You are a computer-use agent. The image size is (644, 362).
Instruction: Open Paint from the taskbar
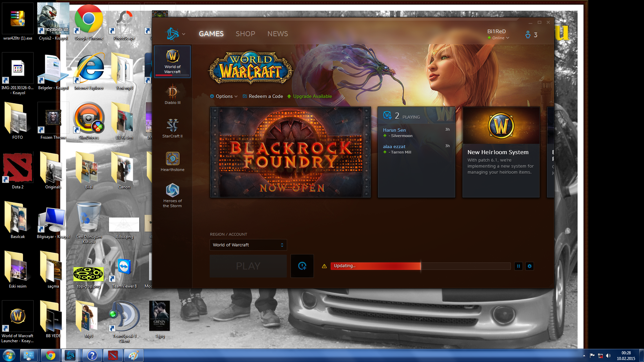click(x=133, y=355)
